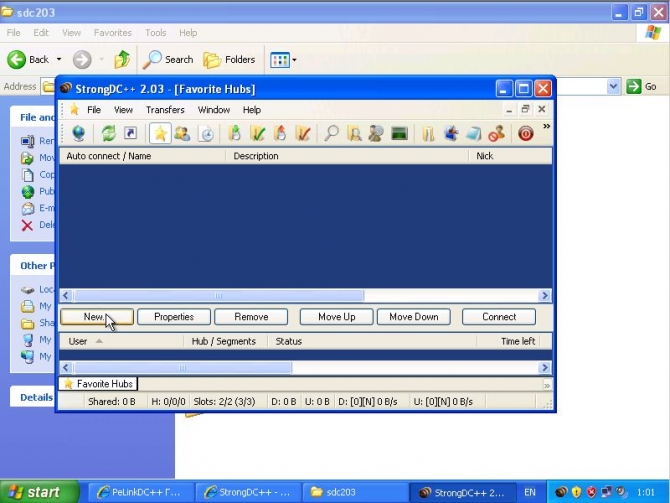Open Finished Downloads green-checkmark folder icon
670x503 pixels.
[257, 134]
